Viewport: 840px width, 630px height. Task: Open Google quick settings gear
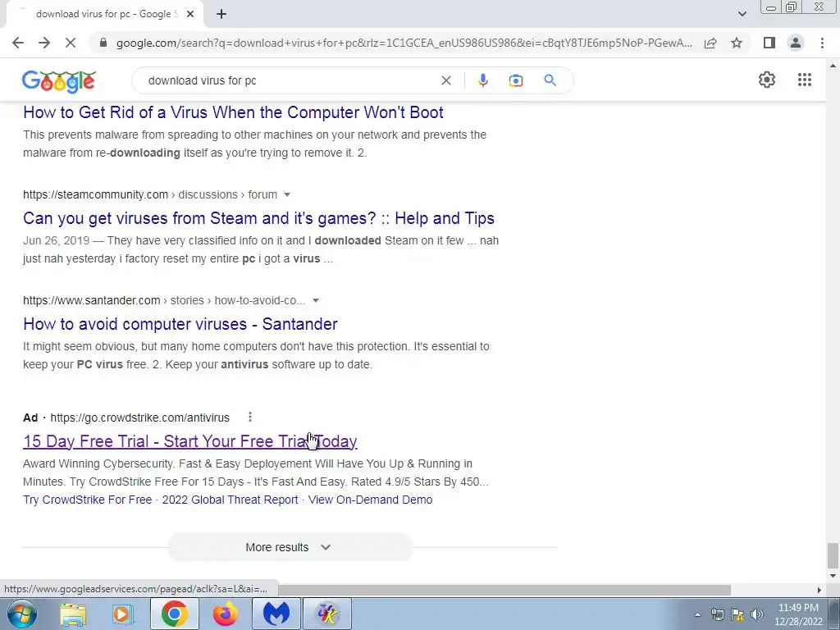click(x=767, y=80)
